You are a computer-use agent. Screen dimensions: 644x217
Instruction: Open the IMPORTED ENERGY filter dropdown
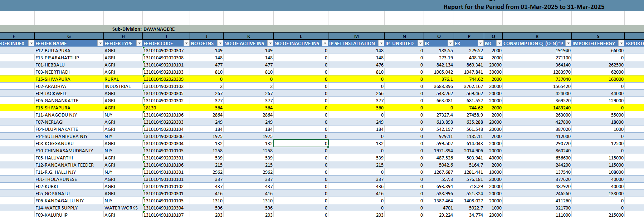[621, 43]
